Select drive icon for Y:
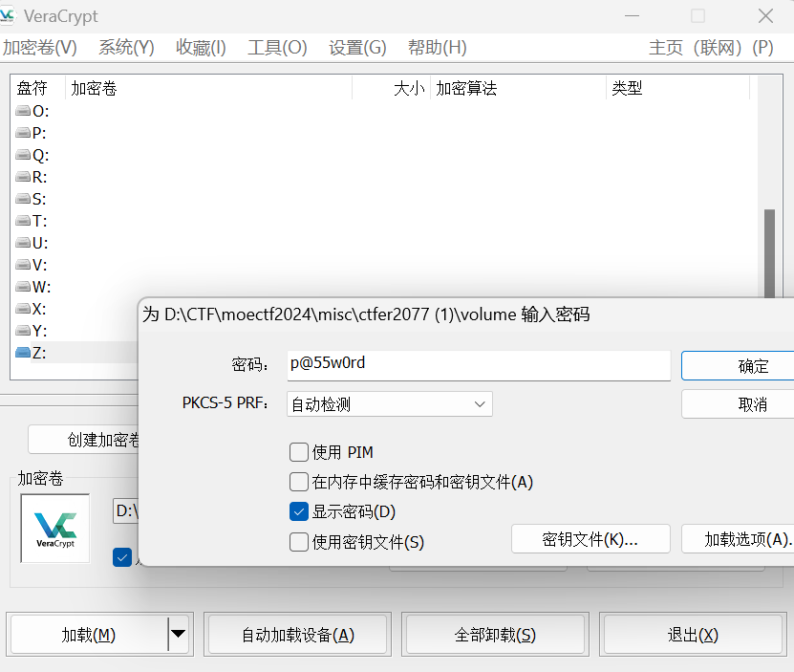Image resolution: width=794 pixels, height=672 pixels. 23,331
